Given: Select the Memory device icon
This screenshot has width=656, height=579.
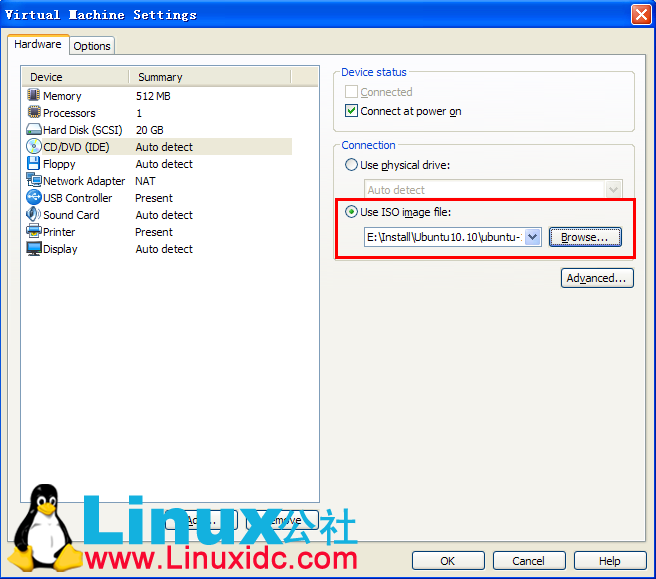Looking at the screenshot, I should [34, 96].
